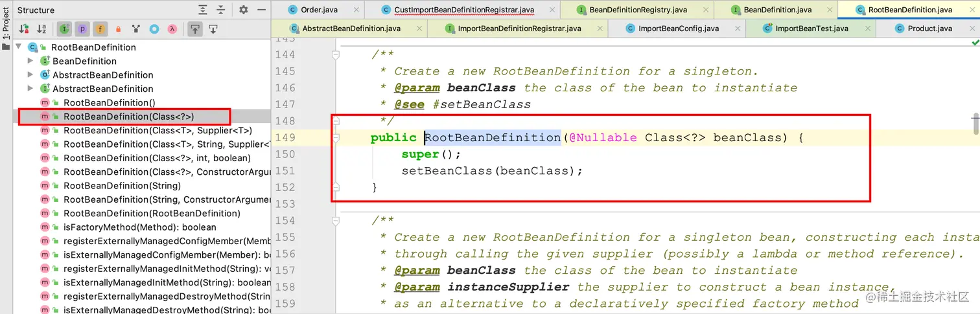Toggle Autoscroll from Source
The width and height of the screenshot is (980, 314).
point(213,29)
